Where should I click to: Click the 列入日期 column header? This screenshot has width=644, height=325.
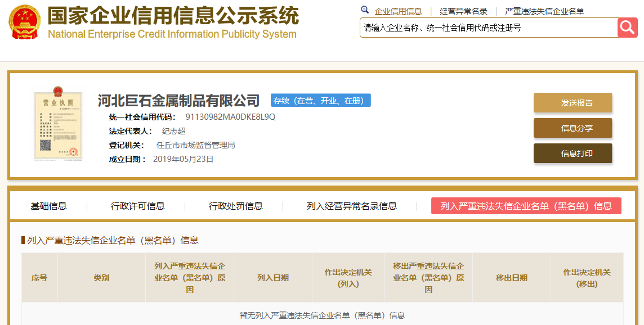coord(272,278)
